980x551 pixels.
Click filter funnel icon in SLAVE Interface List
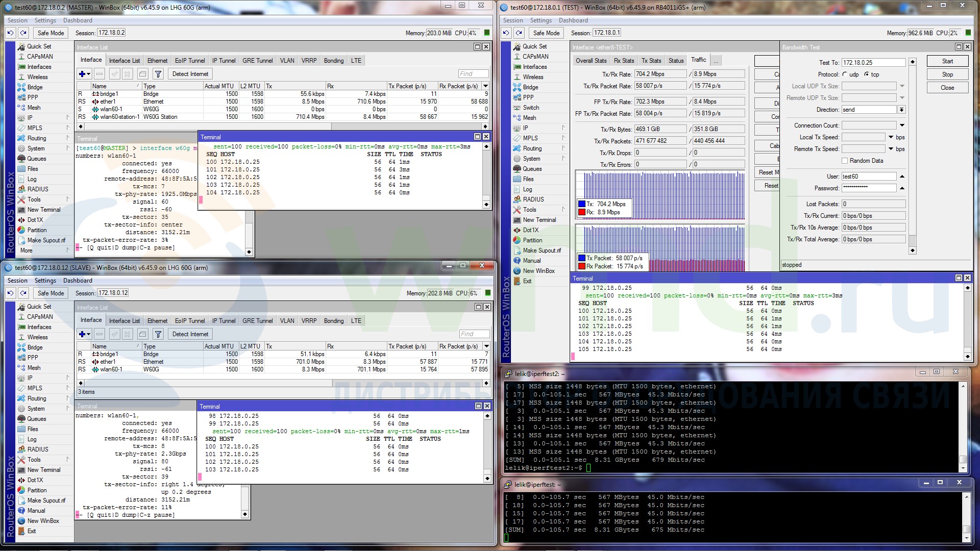click(x=158, y=334)
